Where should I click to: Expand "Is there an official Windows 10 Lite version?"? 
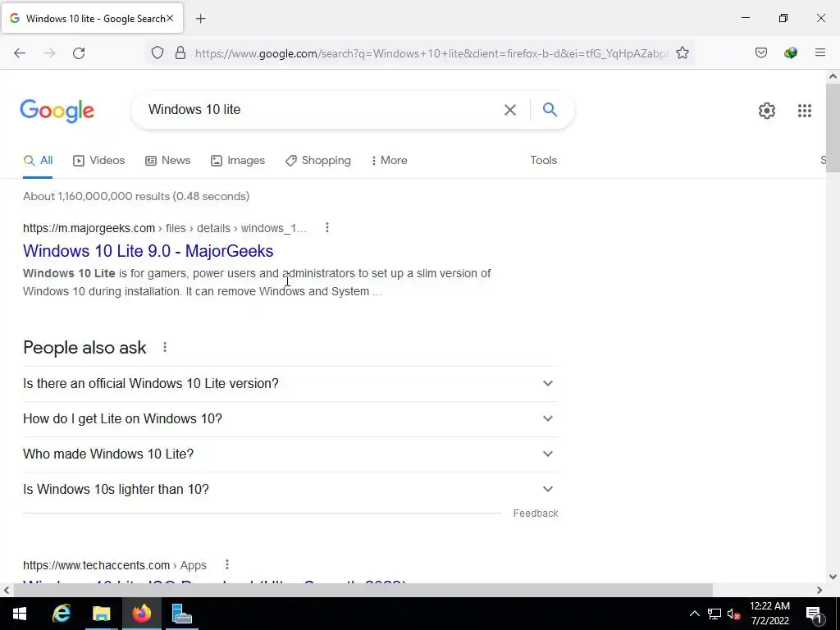click(x=290, y=384)
